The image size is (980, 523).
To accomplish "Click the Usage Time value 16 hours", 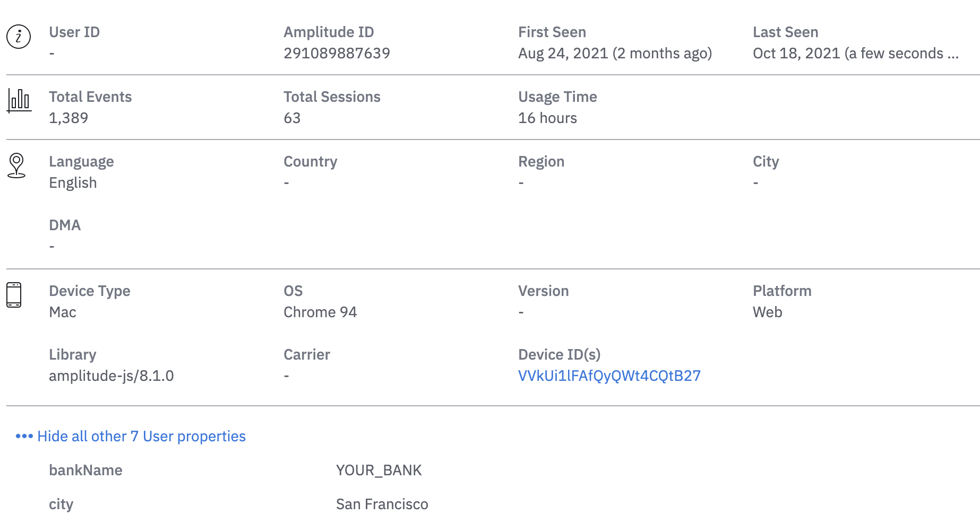I will click(547, 118).
